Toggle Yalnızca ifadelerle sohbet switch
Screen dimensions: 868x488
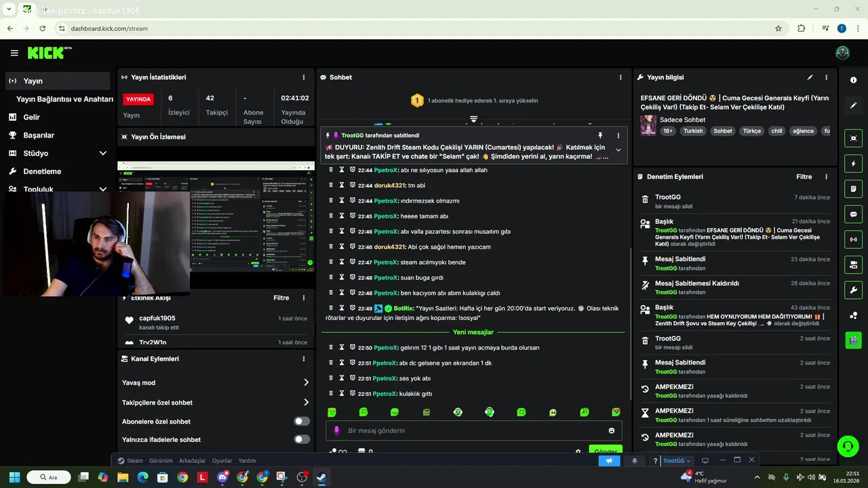(x=302, y=439)
